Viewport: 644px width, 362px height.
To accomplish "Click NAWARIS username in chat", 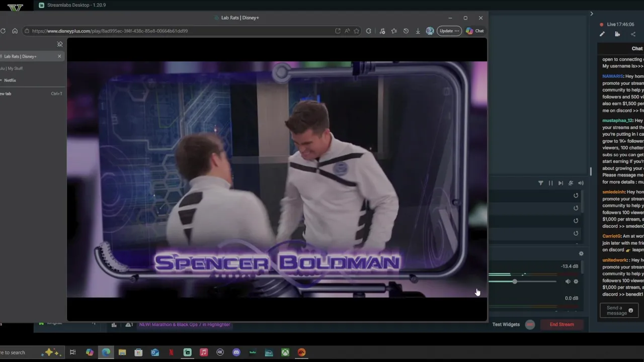I will click(613, 76).
